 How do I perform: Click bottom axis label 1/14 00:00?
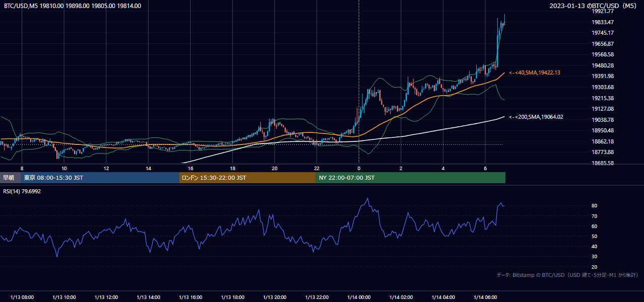coord(359,297)
